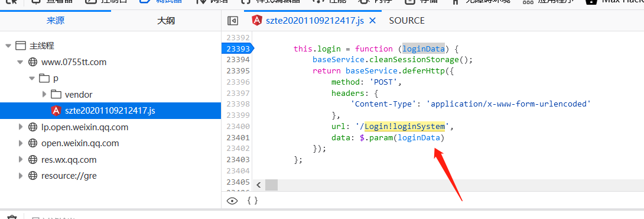Add a breakpoint on line 23403
The height and width of the screenshot is (219, 644).
[x=238, y=159]
